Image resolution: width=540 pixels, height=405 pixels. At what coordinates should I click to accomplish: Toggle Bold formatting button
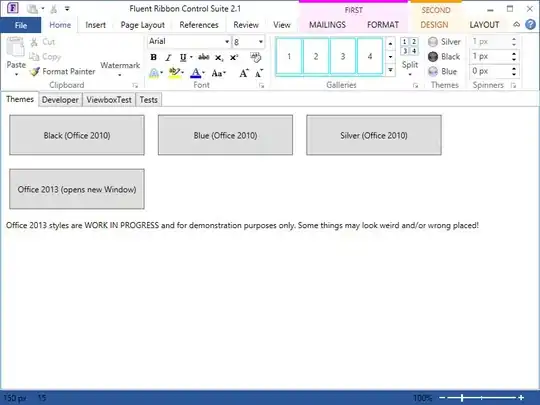(x=154, y=57)
